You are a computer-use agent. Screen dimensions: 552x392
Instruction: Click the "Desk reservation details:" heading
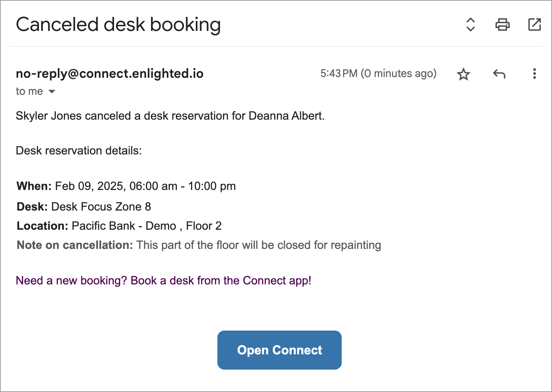coord(79,151)
